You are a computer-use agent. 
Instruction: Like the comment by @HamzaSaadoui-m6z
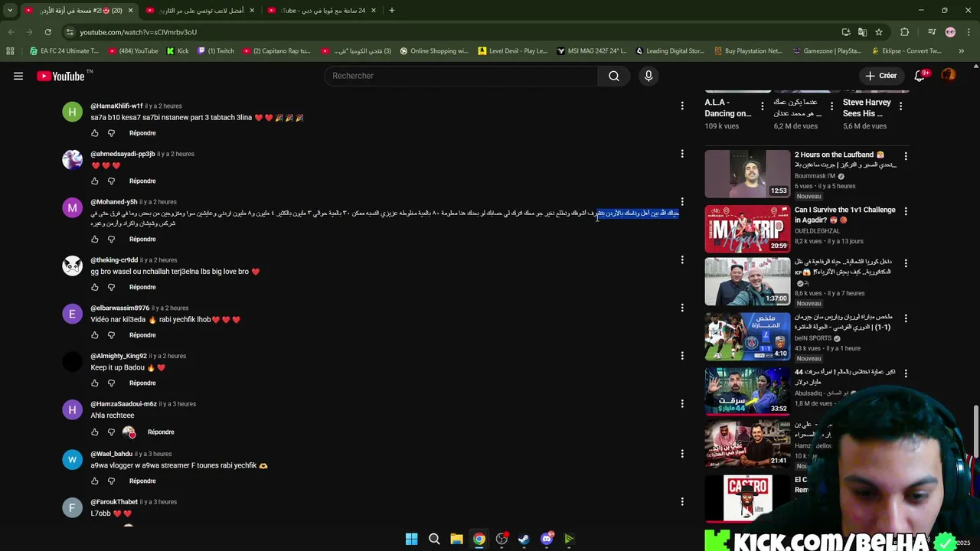pos(95,432)
